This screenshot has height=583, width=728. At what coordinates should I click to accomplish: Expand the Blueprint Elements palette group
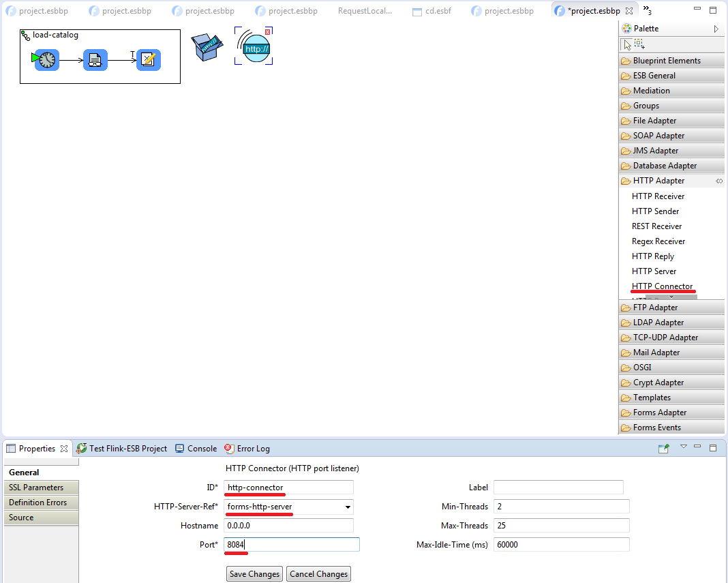pos(666,61)
